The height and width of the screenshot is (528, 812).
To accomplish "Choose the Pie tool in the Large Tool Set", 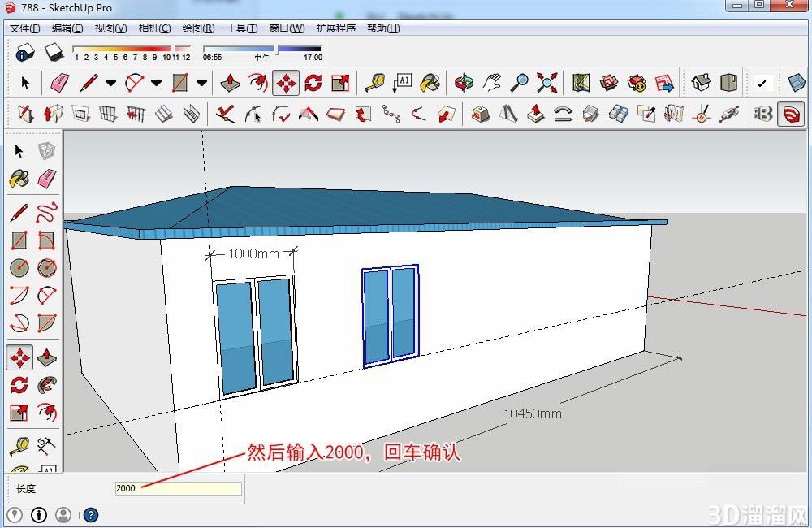I will click(46, 322).
